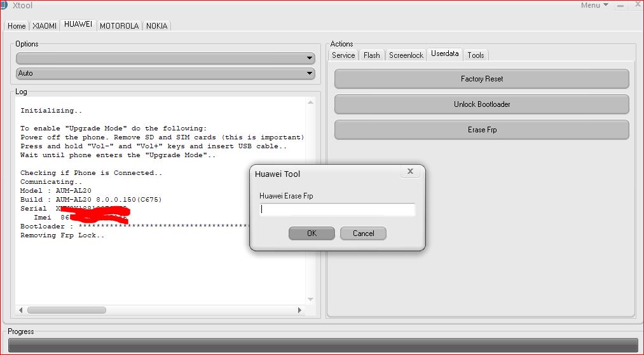Minimize the Xtool window
This screenshot has height=355, width=644.
(620, 6)
